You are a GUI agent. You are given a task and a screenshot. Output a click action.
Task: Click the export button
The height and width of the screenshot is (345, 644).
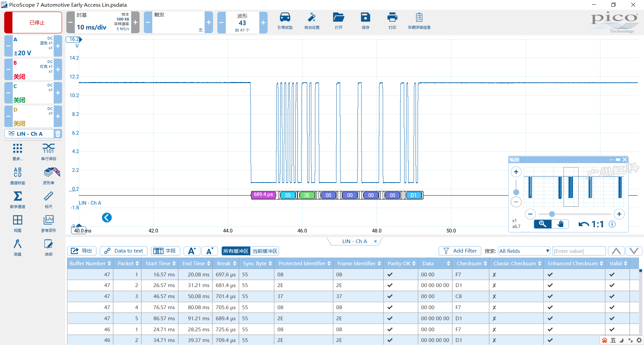click(82, 251)
